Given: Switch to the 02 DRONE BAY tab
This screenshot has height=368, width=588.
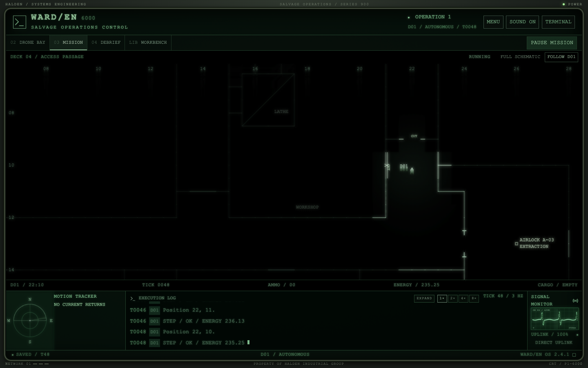Looking at the screenshot, I should pos(28,43).
